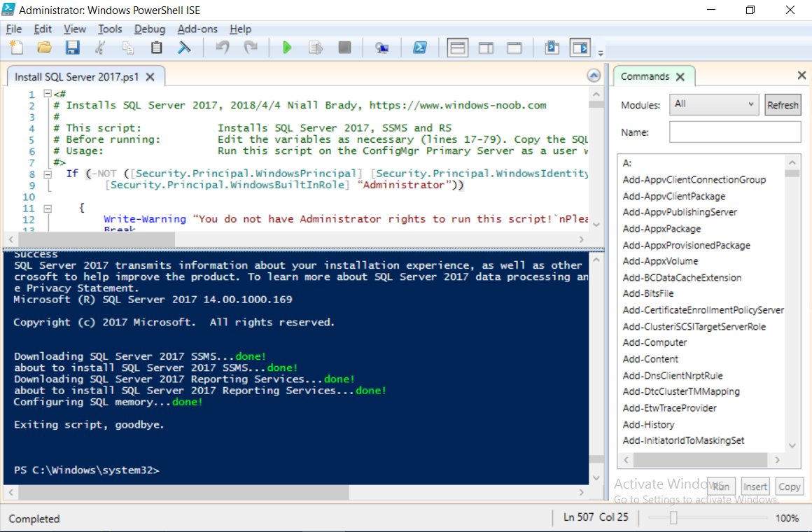Image resolution: width=812 pixels, height=532 pixels.
Task: Paste from clipboard with the toolbar icon
Action: click(156, 48)
